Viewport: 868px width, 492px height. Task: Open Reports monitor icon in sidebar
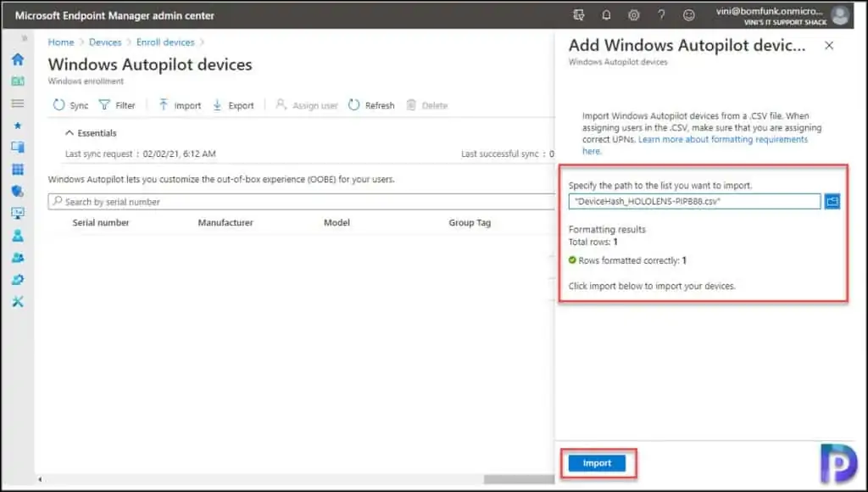point(18,213)
